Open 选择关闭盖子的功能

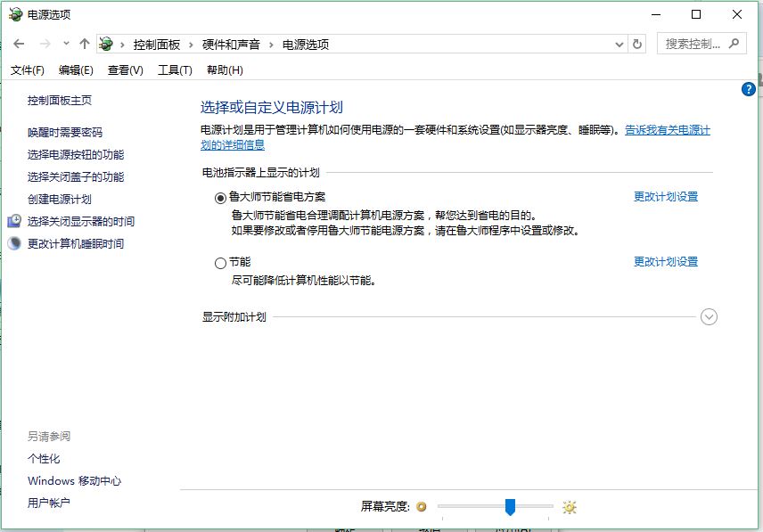pyautogui.click(x=76, y=177)
